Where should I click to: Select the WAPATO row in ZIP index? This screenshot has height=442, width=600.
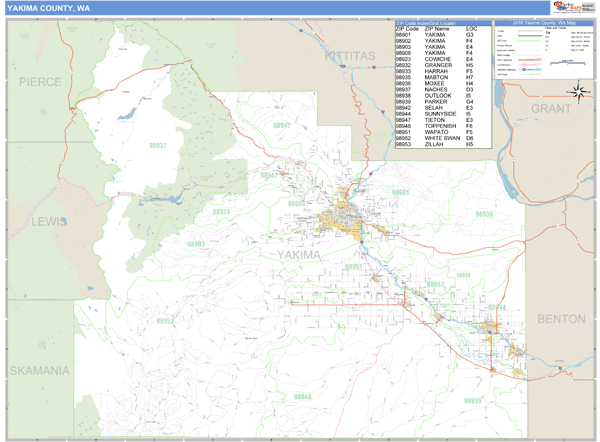(435, 132)
